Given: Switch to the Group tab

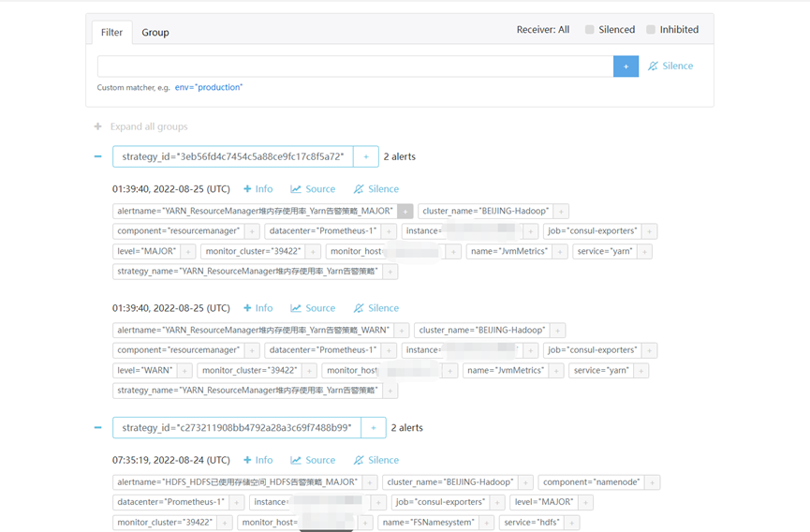Looking at the screenshot, I should (x=155, y=33).
